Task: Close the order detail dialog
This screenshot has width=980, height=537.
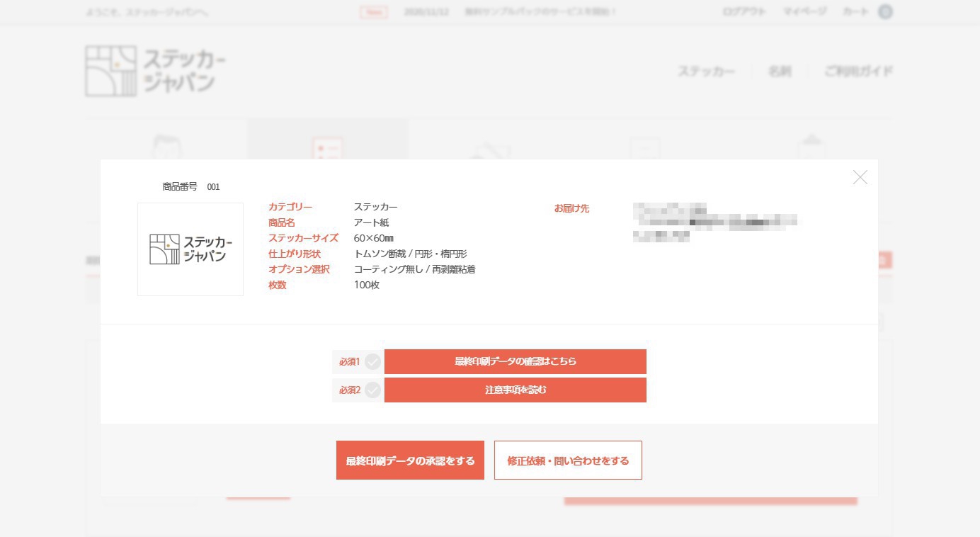Action: tap(860, 177)
